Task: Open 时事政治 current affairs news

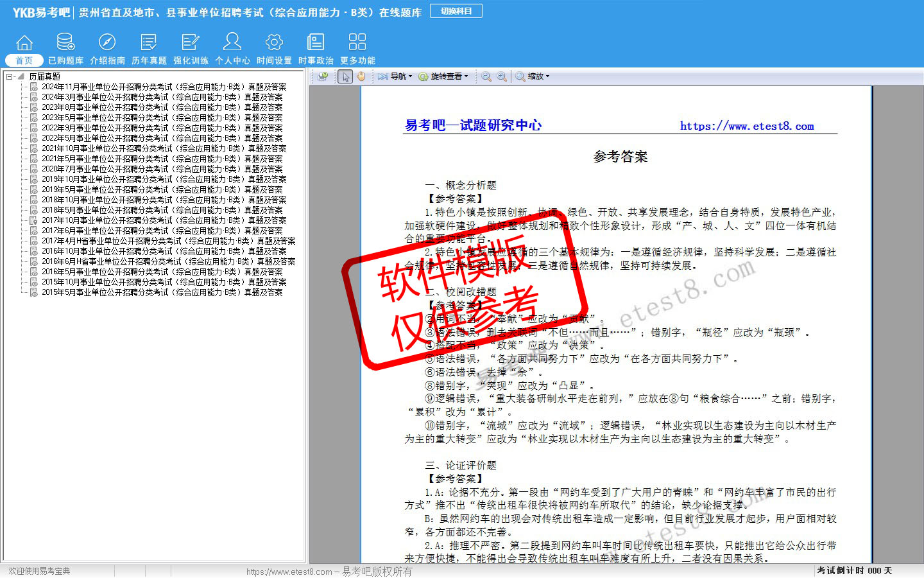Action: pyautogui.click(x=316, y=49)
